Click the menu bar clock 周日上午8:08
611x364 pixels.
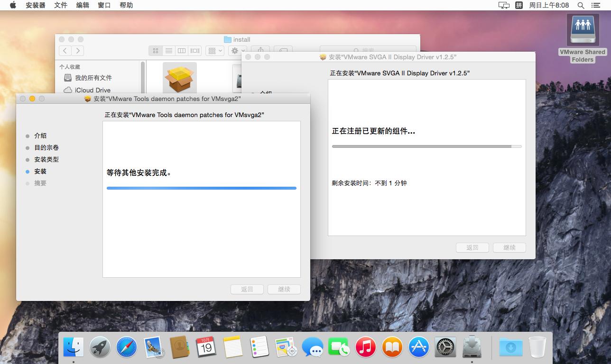click(549, 5)
